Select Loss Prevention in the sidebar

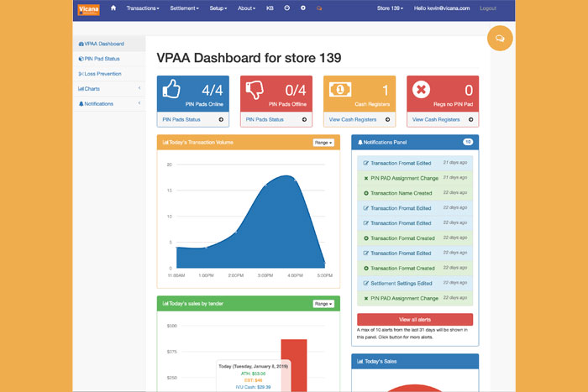coord(109,74)
